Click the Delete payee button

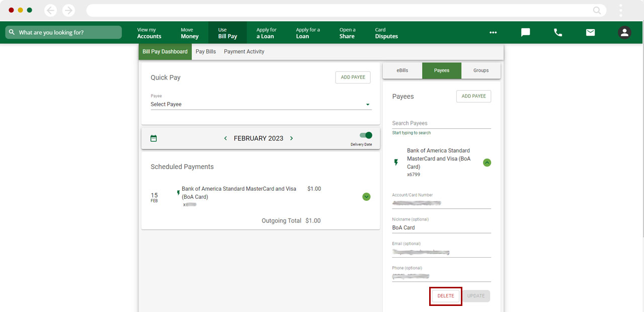point(446,296)
